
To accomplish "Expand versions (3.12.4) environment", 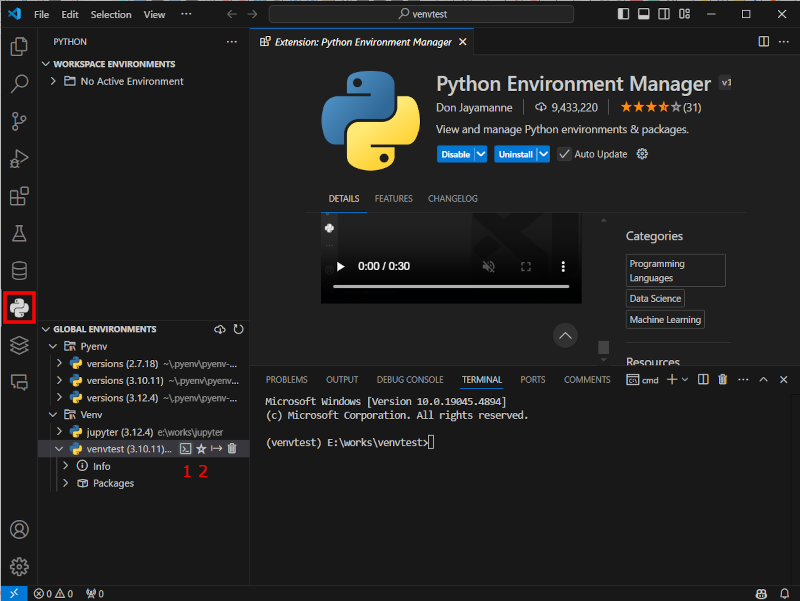I will pyautogui.click(x=59, y=398).
